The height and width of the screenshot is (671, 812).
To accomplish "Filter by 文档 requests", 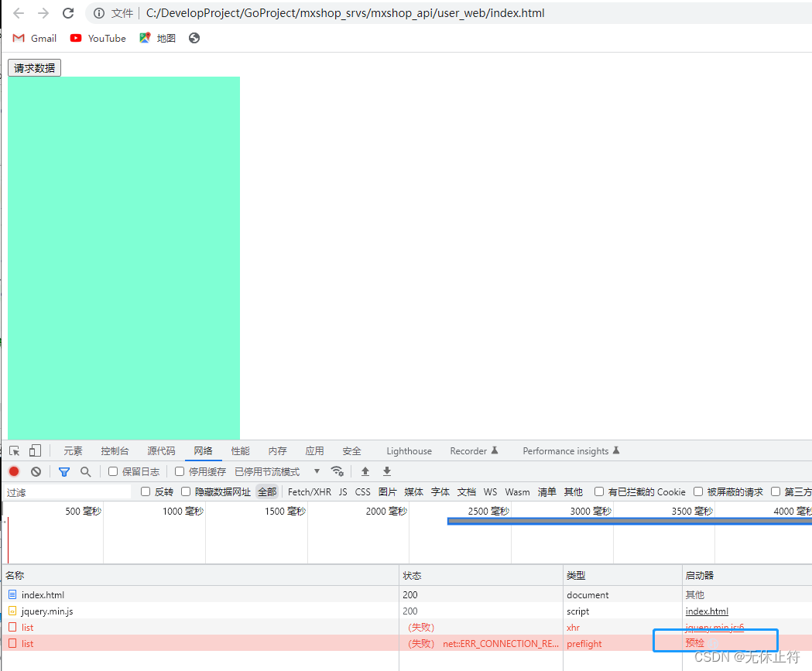I will (467, 492).
